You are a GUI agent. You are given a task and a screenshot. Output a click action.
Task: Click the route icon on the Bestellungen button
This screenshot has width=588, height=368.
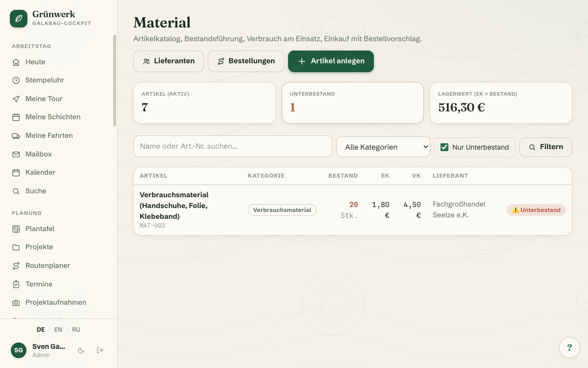[x=221, y=61]
